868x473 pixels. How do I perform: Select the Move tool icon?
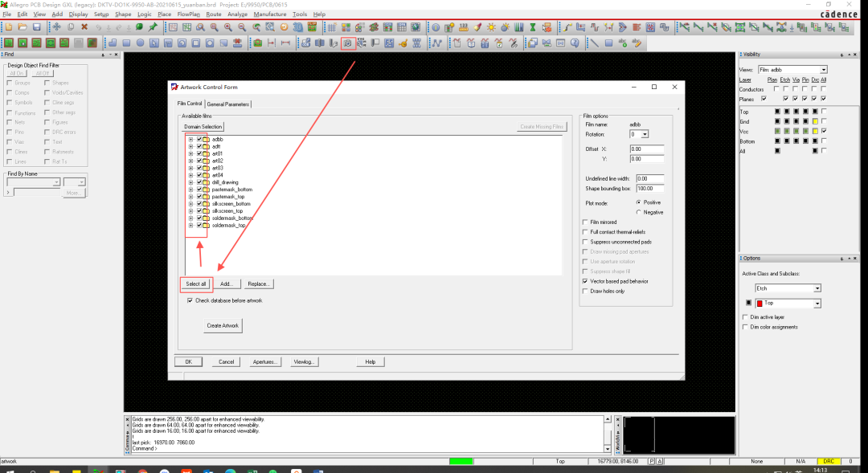[x=56, y=27]
